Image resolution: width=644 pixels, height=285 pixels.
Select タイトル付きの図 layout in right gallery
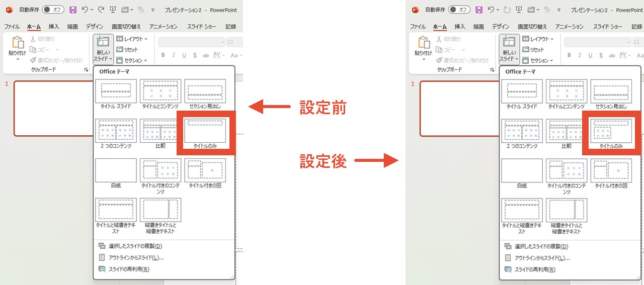[x=611, y=173]
